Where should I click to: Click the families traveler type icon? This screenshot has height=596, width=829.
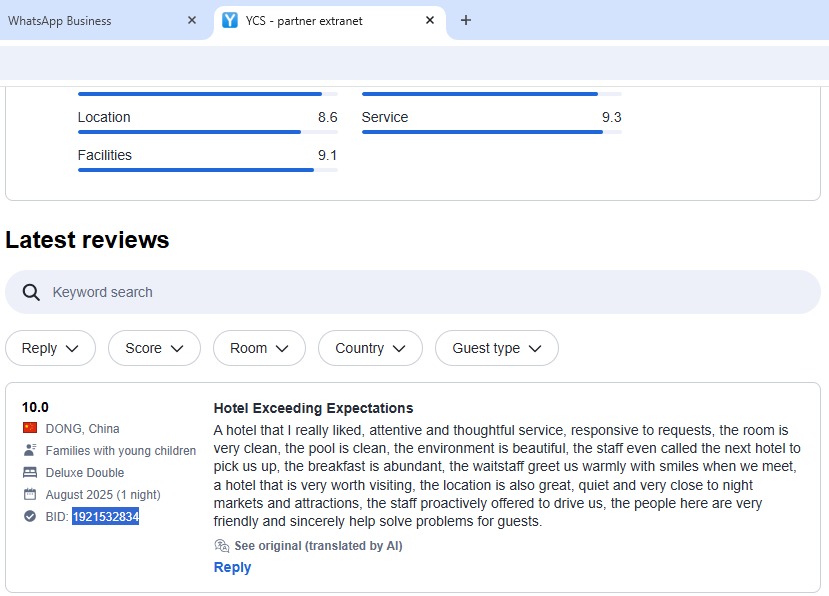click(30, 451)
